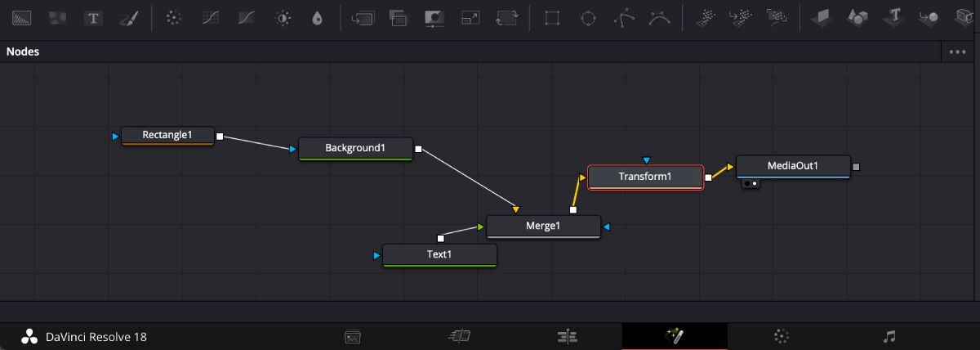Click the yellow background input atop Merge1
Screen dimensions: 980x350
515,210
